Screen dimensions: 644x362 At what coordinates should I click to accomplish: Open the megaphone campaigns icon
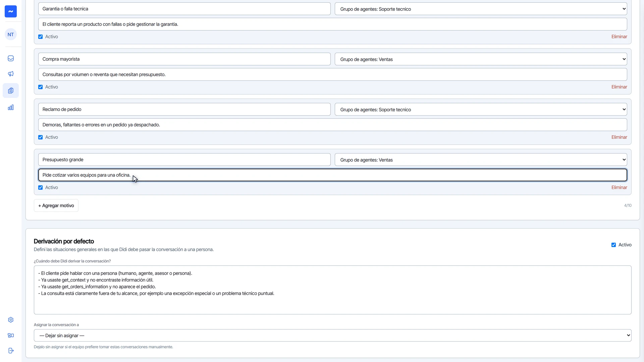[x=11, y=74]
